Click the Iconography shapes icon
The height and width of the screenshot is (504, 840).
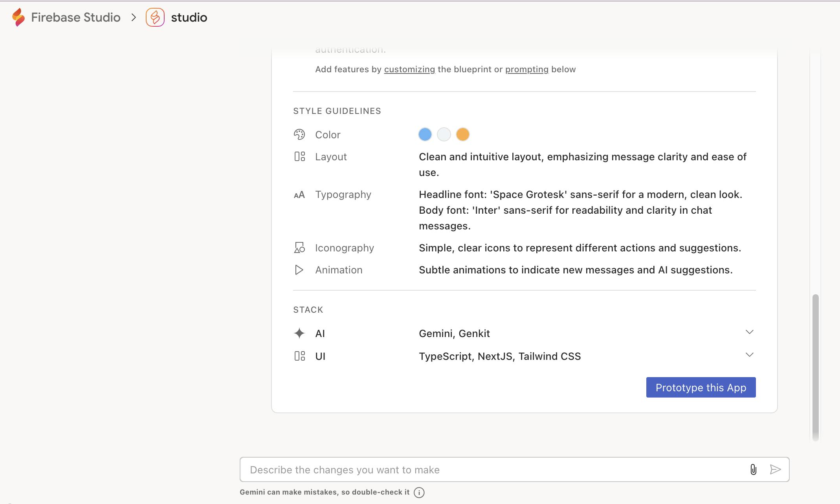click(x=299, y=247)
